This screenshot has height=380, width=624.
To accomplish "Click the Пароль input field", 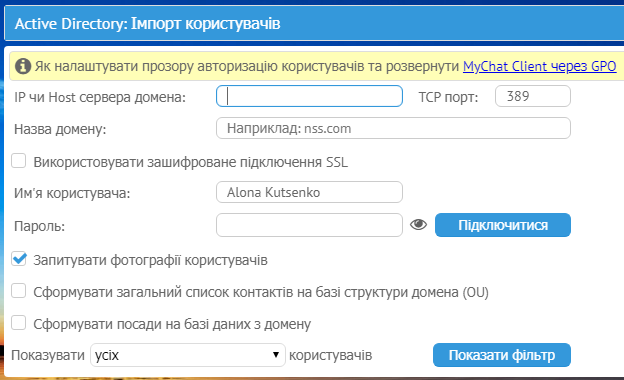I will click(309, 225).
